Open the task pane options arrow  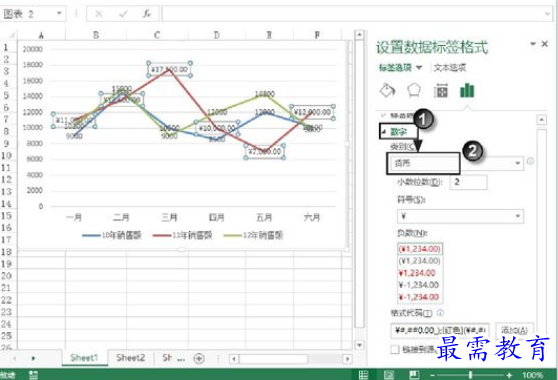point(533,44)
